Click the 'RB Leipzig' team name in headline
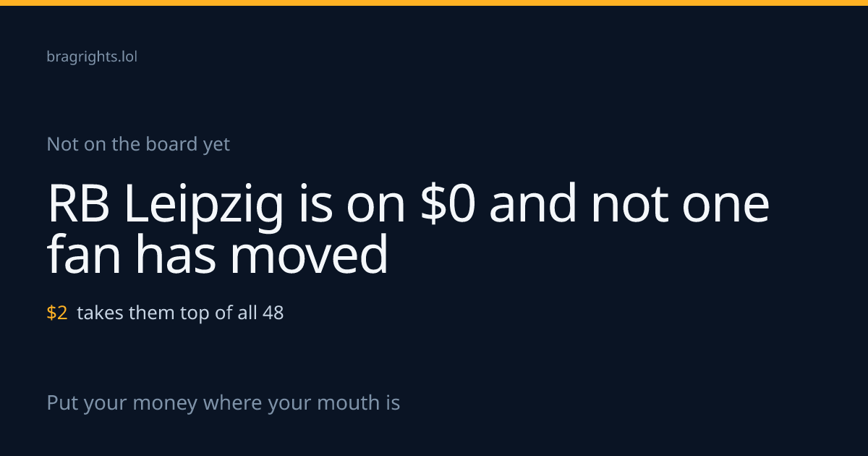Screen dimensions: 868x456 click(165, 206)
